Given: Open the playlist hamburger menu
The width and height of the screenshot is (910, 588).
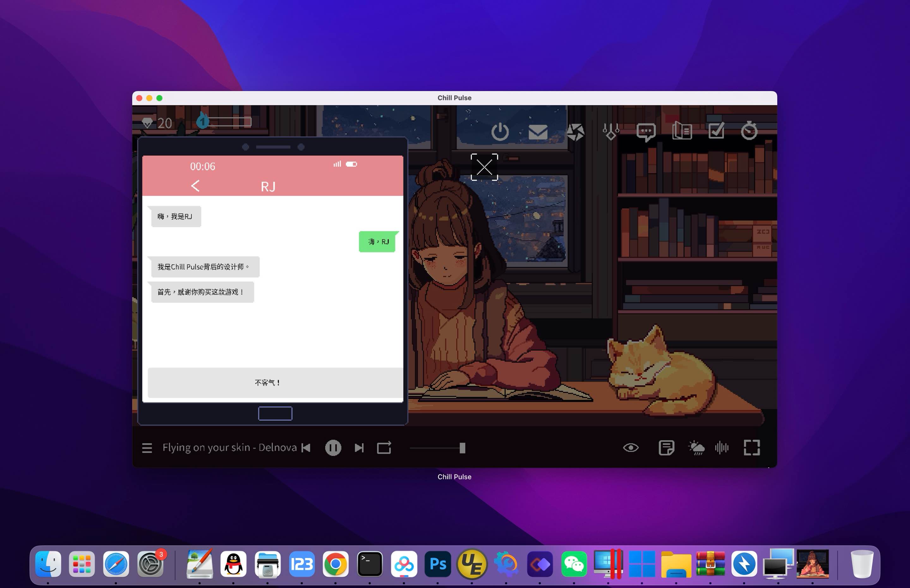Looking at the screenshot, I should point(147,448).
